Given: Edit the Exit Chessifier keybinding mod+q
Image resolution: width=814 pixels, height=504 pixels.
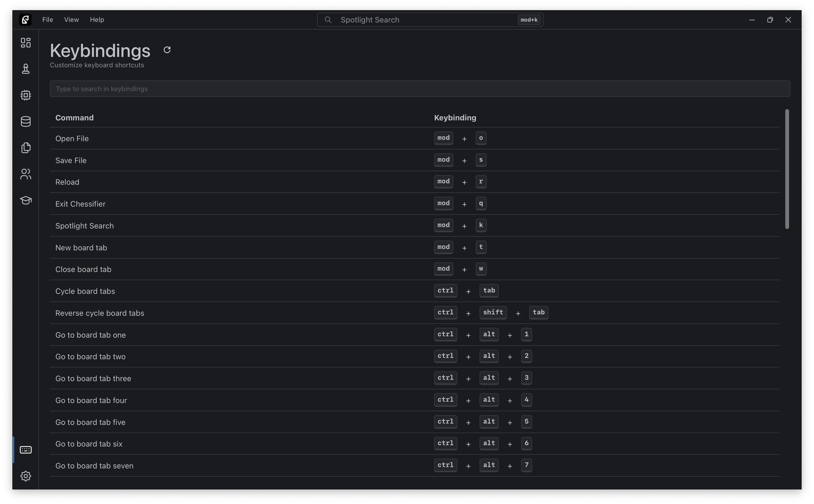Looking at the screenshot, I should click(x=460, y=203).
